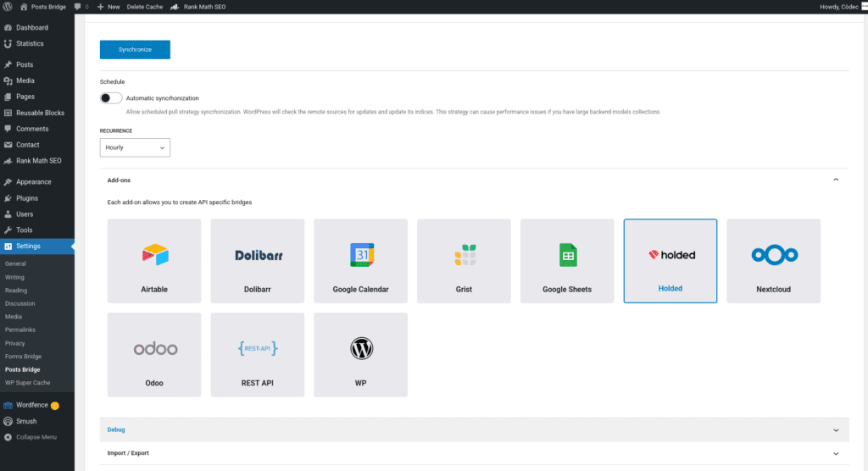Toggle the Holded add-on card
The image size is (868, 471).
point(670,261)
